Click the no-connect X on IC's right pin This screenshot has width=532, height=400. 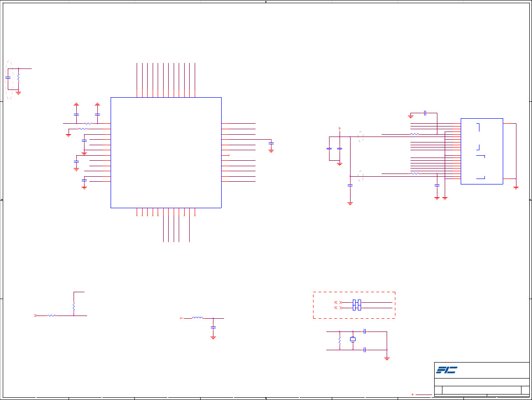(x=229, y=155)
